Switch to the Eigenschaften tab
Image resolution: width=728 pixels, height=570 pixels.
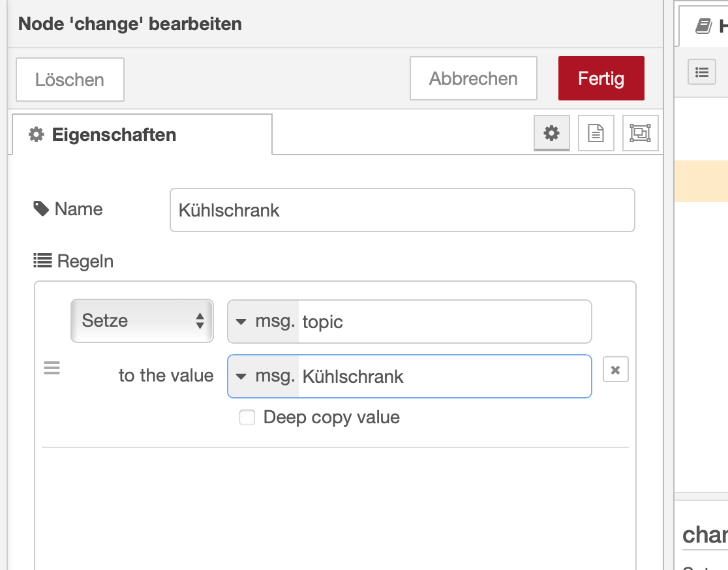click(141, 135)
